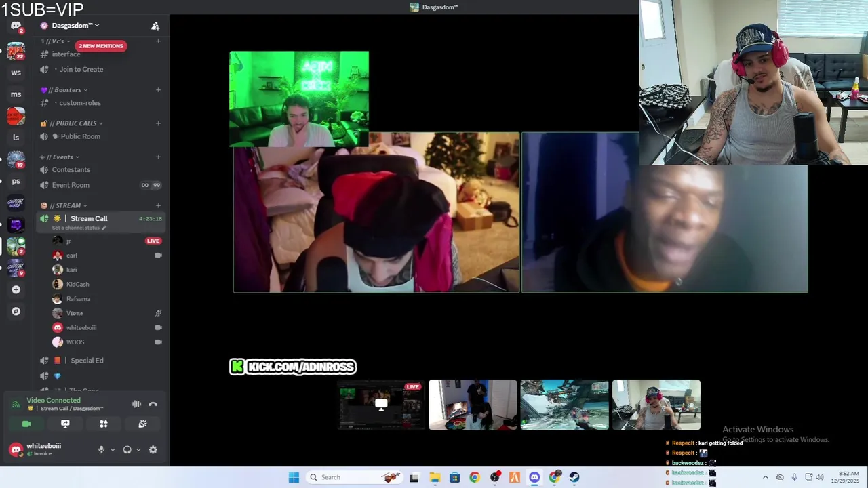Disconnect from the voice call
The width and height of the screenshot is (868, 488).
(x=153, y=404)
